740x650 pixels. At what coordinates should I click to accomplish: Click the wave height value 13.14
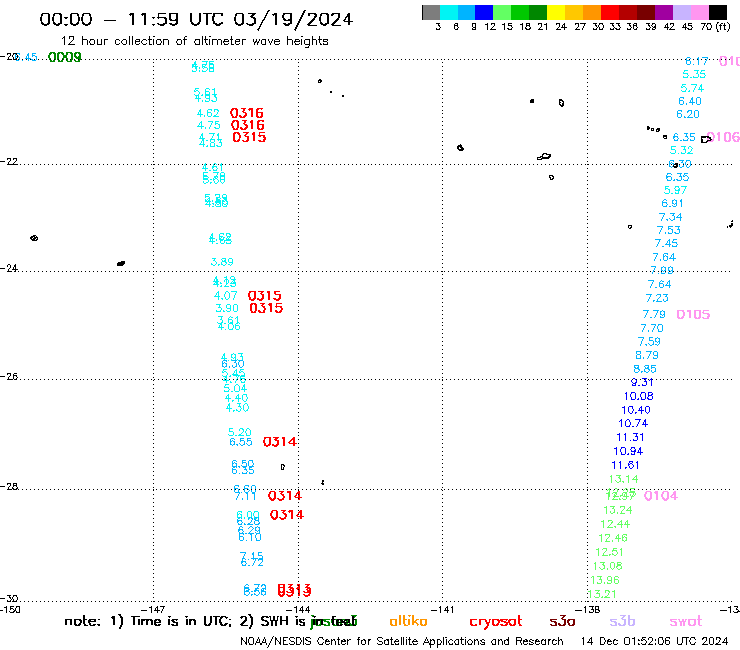(x=623, y=479)
